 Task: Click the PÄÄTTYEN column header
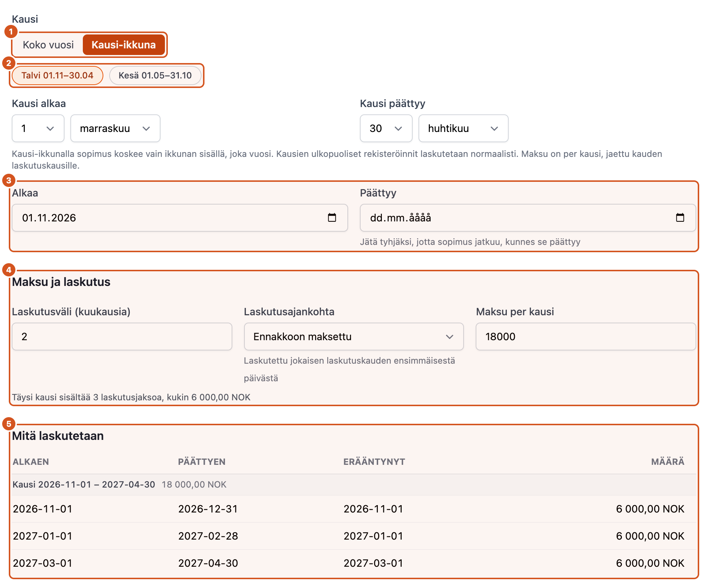(202, 462)
